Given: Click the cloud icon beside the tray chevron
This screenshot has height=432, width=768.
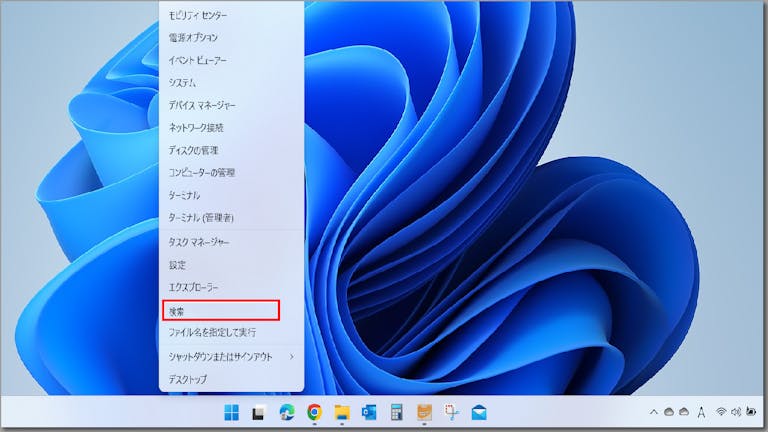Looking at the screenshot, I should (669, 412).
